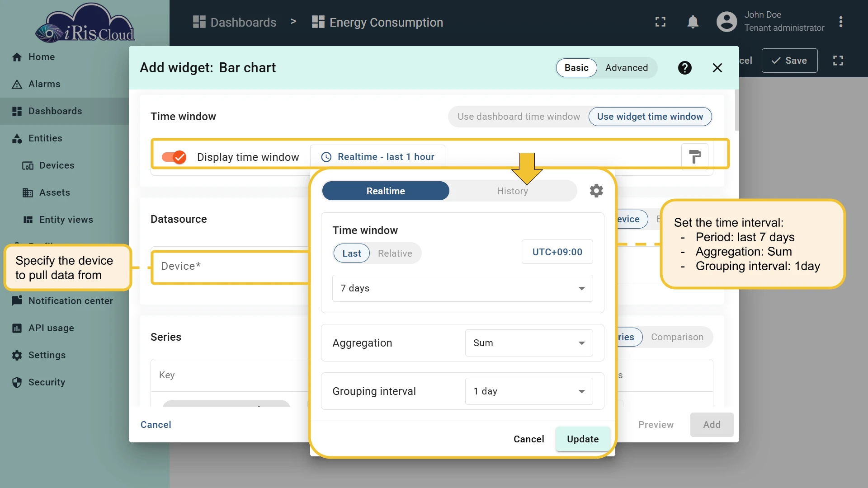
Task: Open Realtime - last 1 hour selector
Action: tap(377, 157)
